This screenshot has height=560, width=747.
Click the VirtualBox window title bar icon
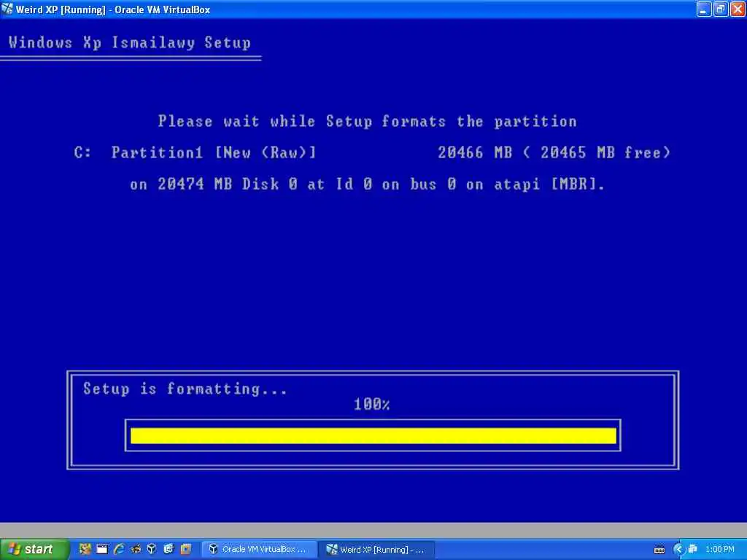(7, 9)
